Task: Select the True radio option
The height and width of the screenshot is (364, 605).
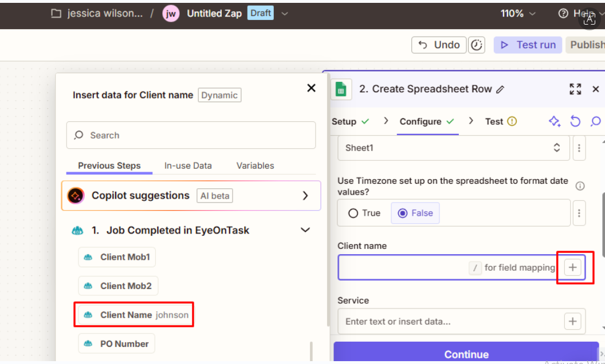Action: (354, 213)
